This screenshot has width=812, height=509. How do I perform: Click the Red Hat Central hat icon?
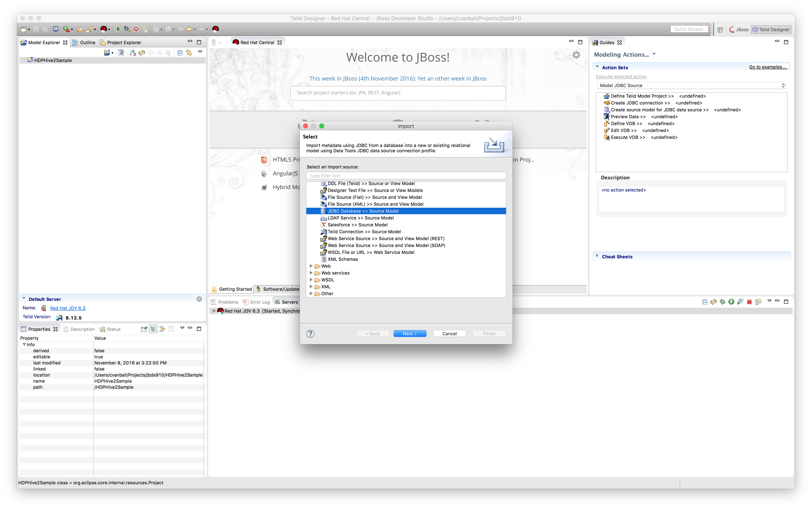coord(216,29)
